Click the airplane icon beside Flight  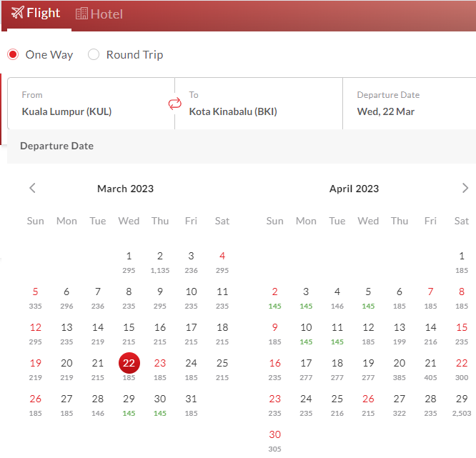coord(17,13)
